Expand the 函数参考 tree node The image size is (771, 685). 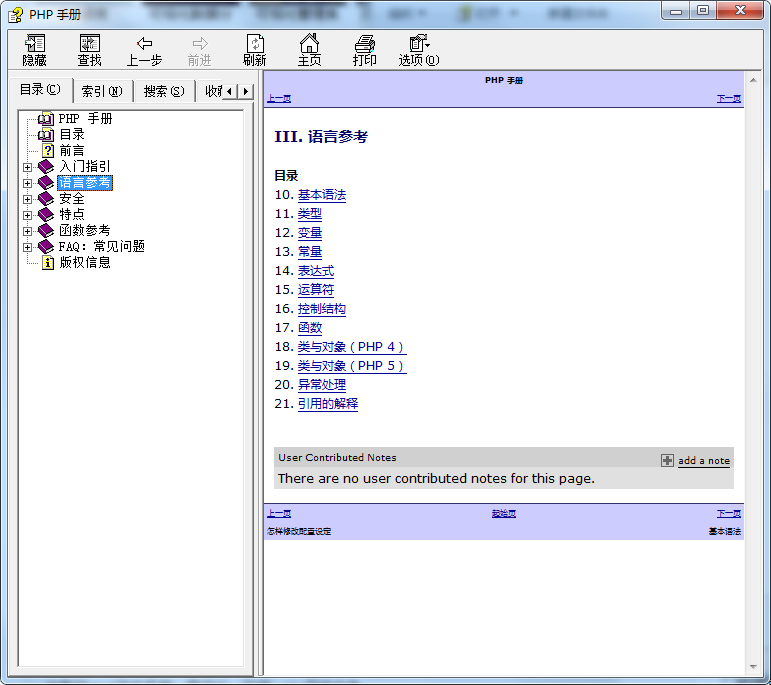pyautogui.click(x=28, y=231)
